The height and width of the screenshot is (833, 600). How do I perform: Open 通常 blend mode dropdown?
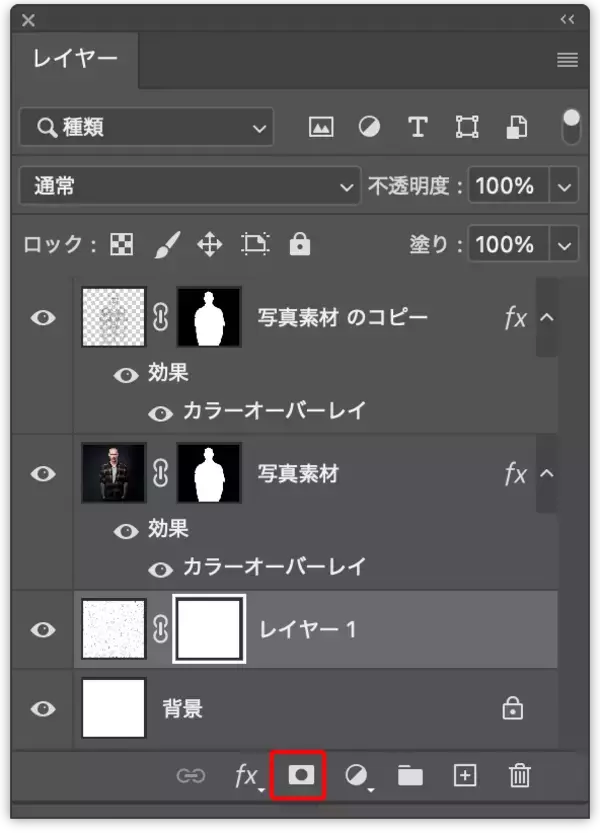pyautogui.click(x=190, y=186)
